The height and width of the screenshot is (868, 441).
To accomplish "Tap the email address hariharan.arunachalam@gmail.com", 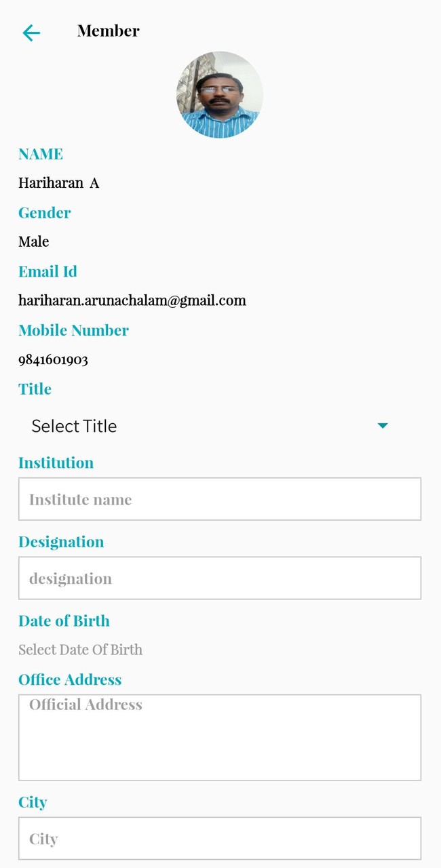I will [132, 300].
